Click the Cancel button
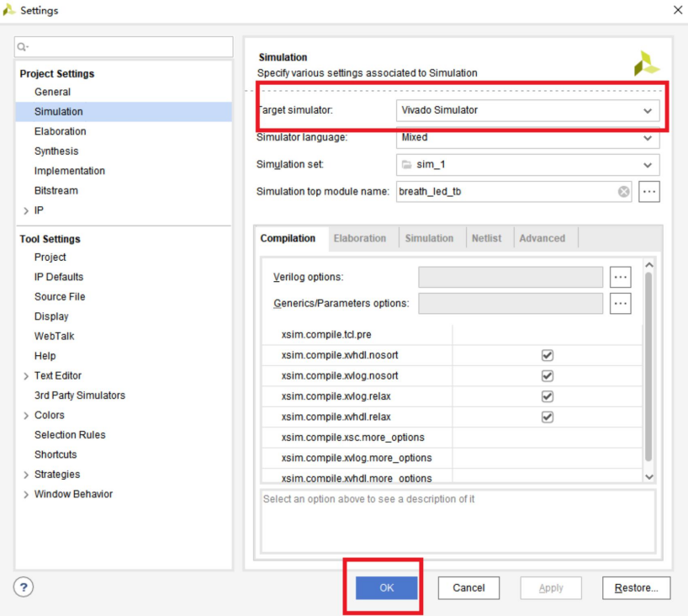This screenshot has width=688, height=616. point(468,587)
